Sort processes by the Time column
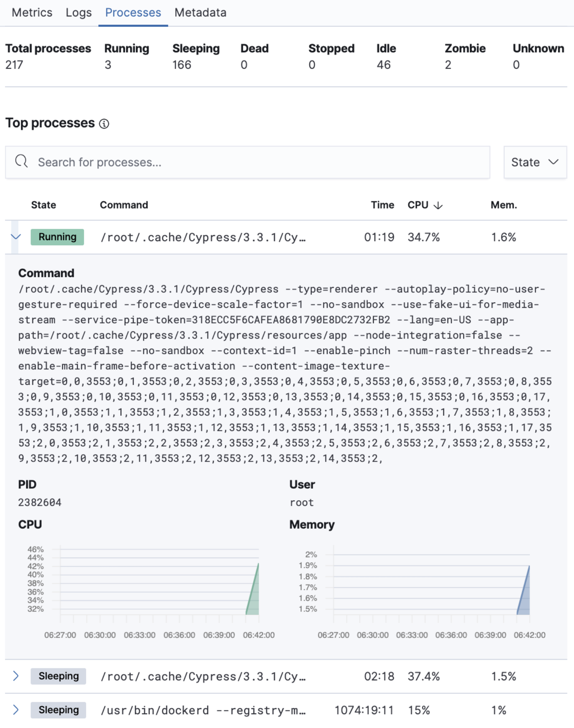Image resolution: width=574 pixels, height=728 pixels. point(382,205)
